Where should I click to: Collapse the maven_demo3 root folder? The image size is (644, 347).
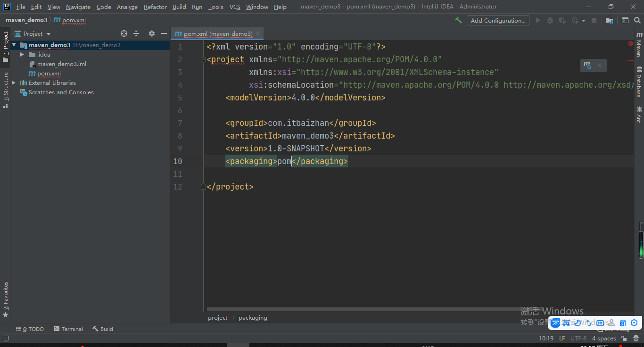click(14, 45)
